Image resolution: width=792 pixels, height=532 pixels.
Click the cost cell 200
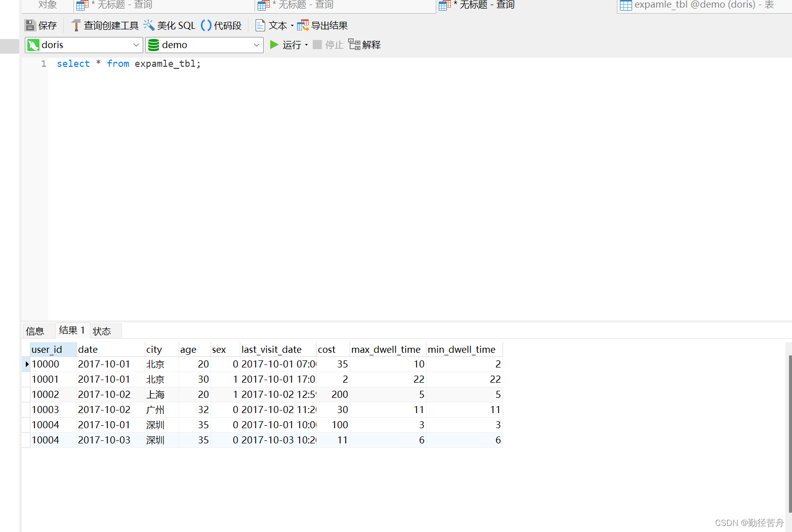[x=333, y=394]
